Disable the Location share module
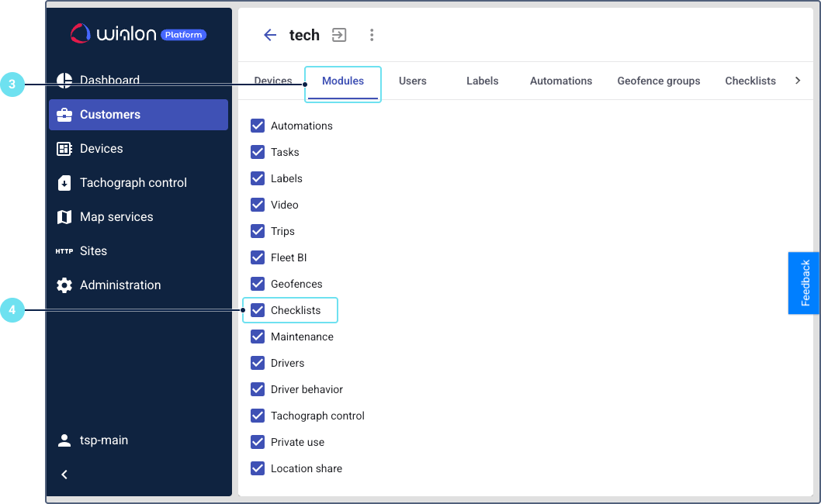The width and height of the screenshot is (821, 504). (x=258, y=468)
